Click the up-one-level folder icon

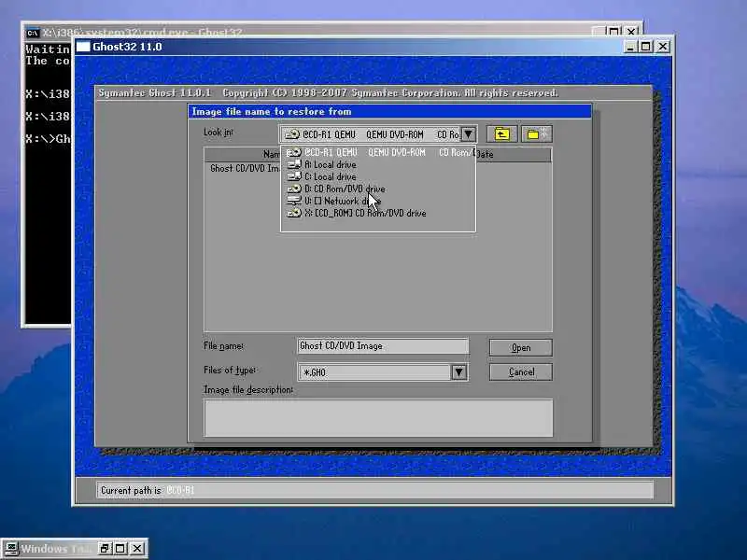coord(501,134)
